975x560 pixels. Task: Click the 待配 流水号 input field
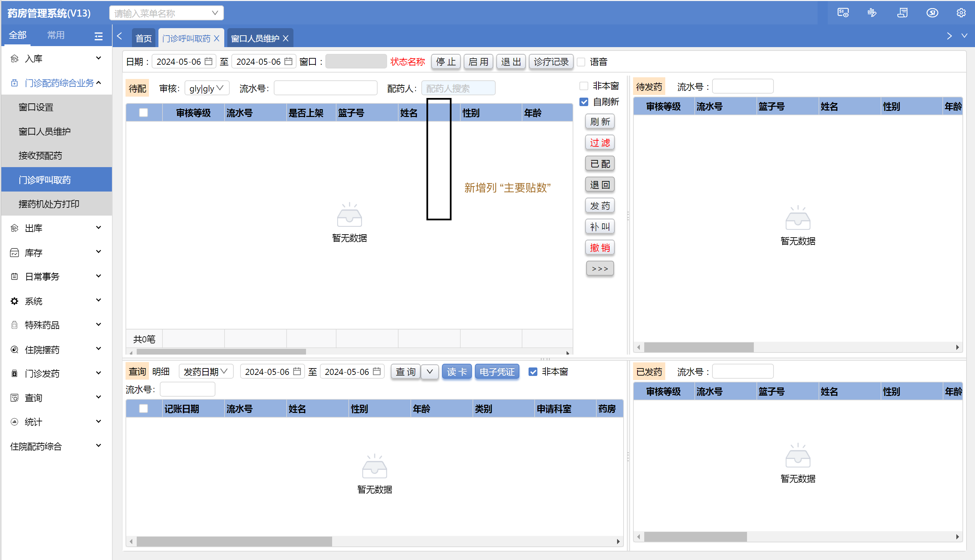(x=325, y=88)
